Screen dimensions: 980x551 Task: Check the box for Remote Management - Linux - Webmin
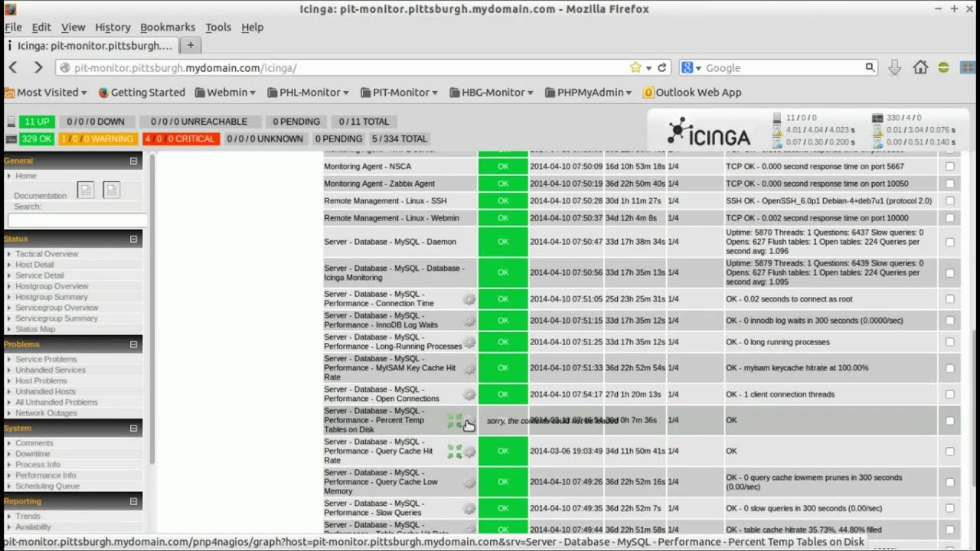coord(950,218)
